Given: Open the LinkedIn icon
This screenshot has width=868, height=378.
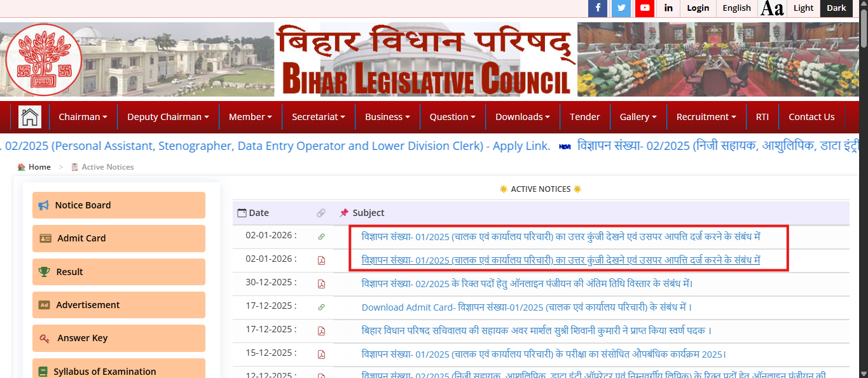Looking at the screenshot, I should click(668, 8).
